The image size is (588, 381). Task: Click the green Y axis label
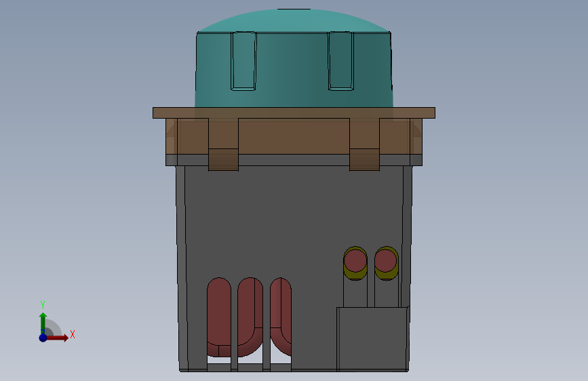43,305
